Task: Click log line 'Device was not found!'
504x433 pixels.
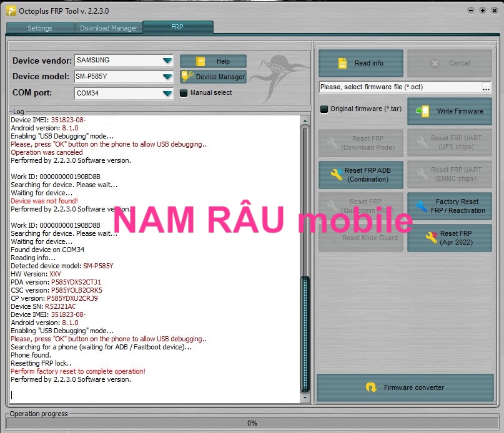Action: [x=44, y=201]
